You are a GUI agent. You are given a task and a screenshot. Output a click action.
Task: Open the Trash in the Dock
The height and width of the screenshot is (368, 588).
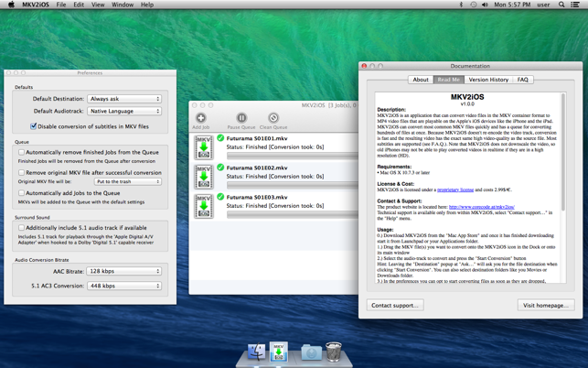click(x=334, y=352)
